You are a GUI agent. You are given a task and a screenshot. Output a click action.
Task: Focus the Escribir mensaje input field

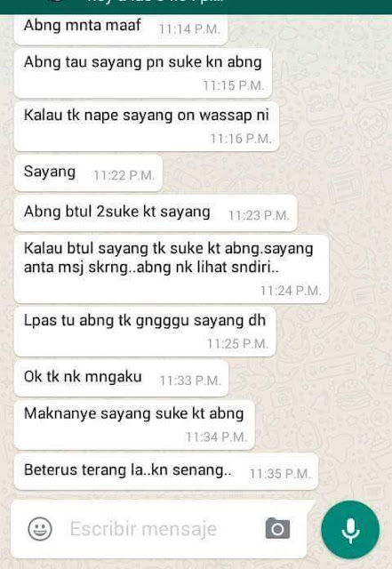coord(159,529)
